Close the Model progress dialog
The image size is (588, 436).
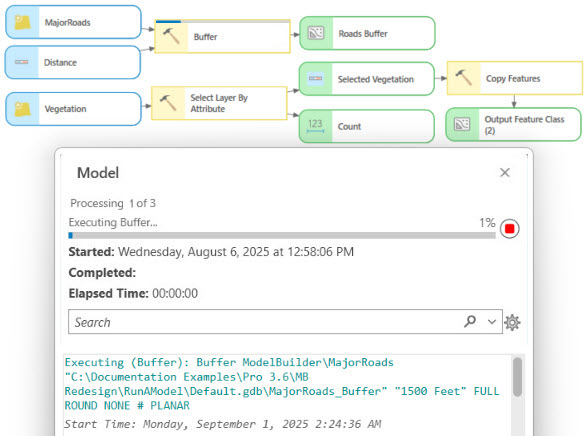coord(505,172)
